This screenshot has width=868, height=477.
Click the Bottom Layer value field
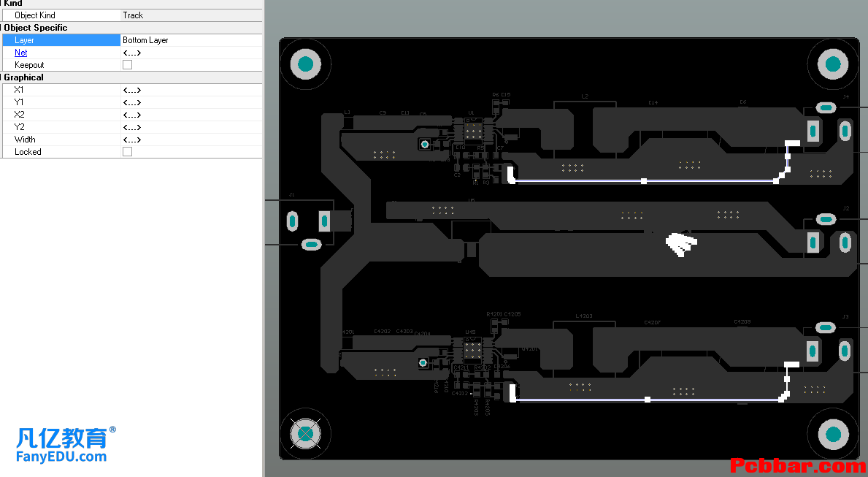point(191,40)
